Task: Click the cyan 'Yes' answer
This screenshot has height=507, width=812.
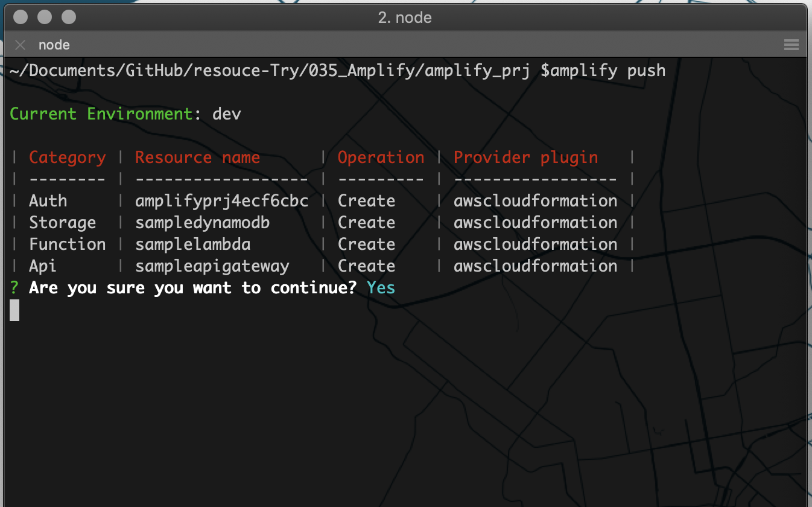Action: point(381,288)
